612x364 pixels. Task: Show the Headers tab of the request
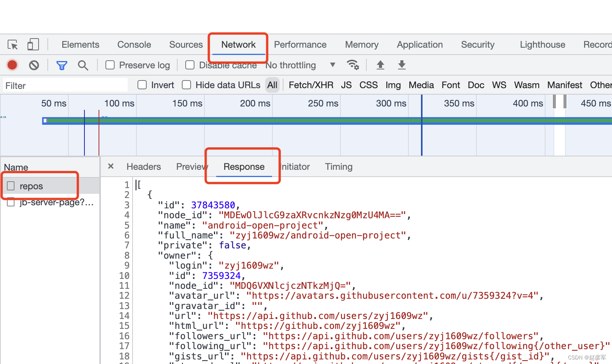click(144, 167)
